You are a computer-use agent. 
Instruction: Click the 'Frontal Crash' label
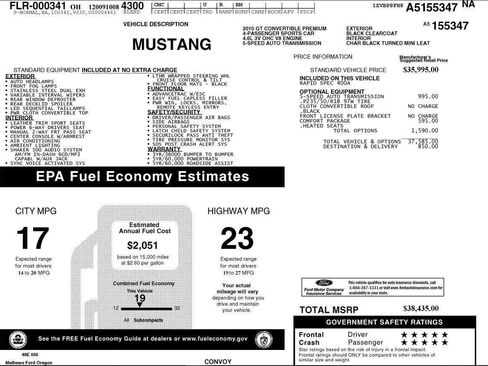tap(311, 338)
